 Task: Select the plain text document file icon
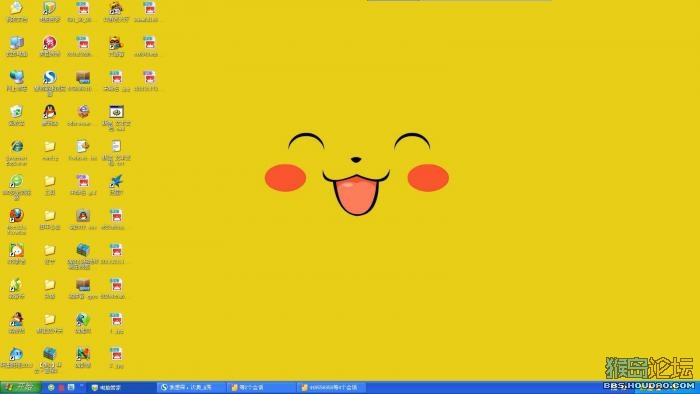(116, 146)
